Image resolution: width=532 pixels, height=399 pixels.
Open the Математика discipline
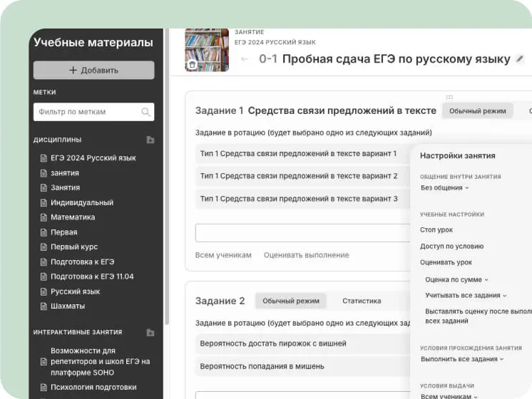pos(73,217)
